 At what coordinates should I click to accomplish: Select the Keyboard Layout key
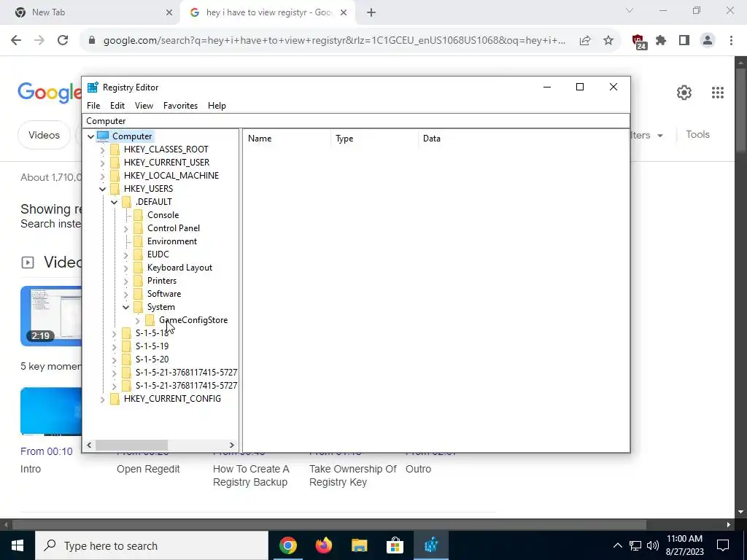(x=179, y=268)
